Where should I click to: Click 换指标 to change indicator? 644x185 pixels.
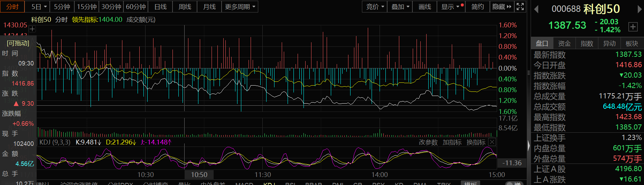[x=476, y=142]
